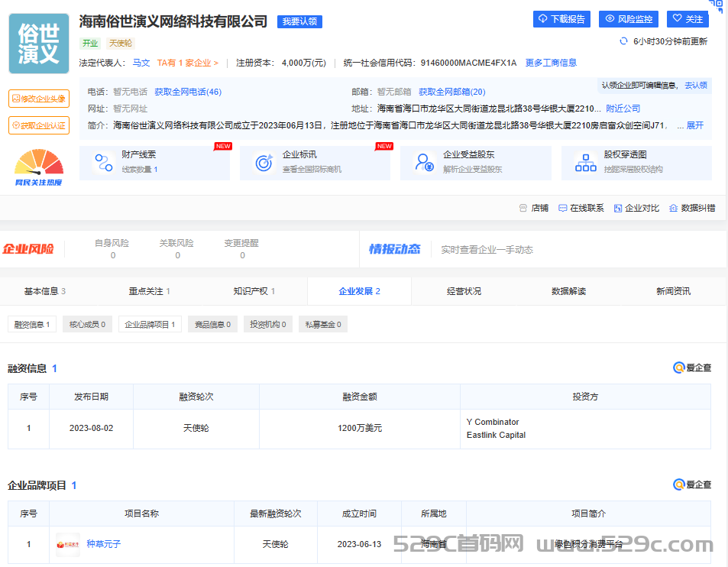
Task: Click the 股权穿透图 hierarchy icon
Action: pyautogui.click(x=585, y=163)
